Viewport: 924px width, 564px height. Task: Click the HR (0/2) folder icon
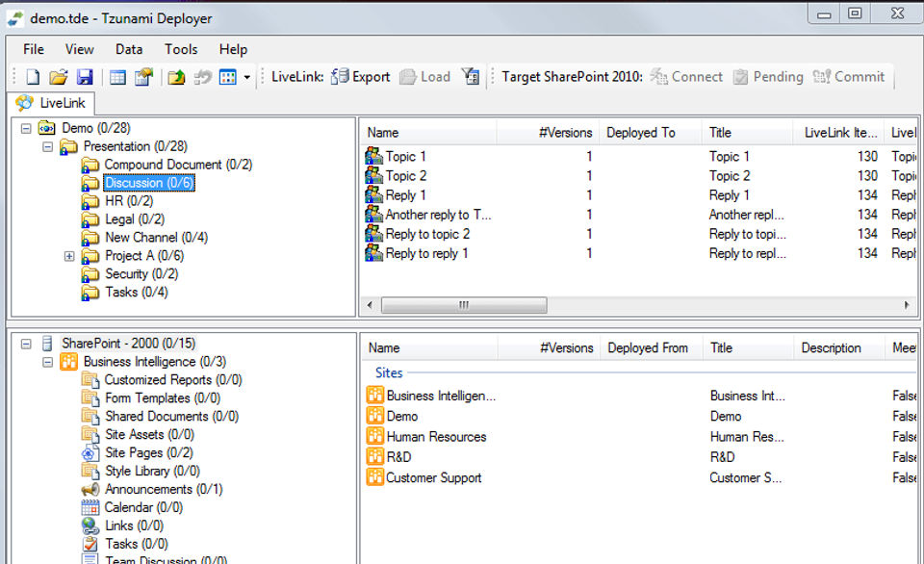(x=90, y=201)
